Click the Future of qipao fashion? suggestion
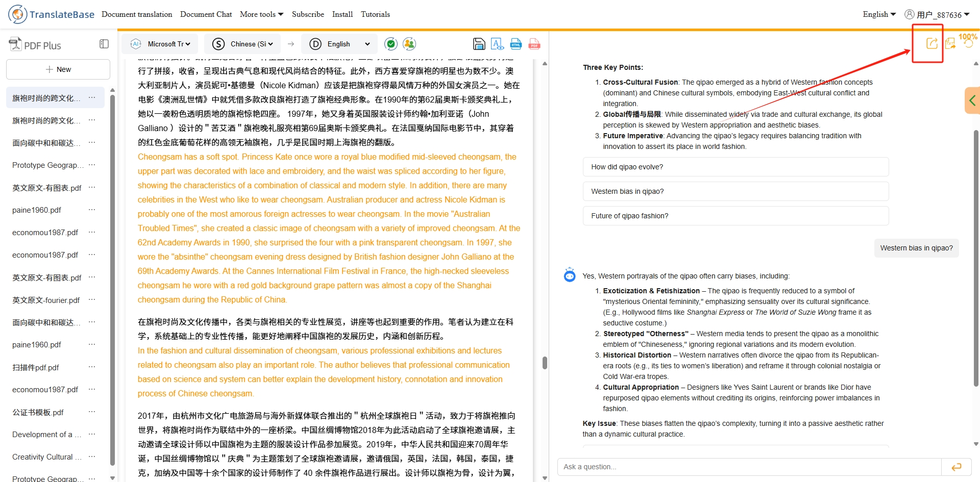Viewport: 980px width, 482px height. tap(736, 216)
